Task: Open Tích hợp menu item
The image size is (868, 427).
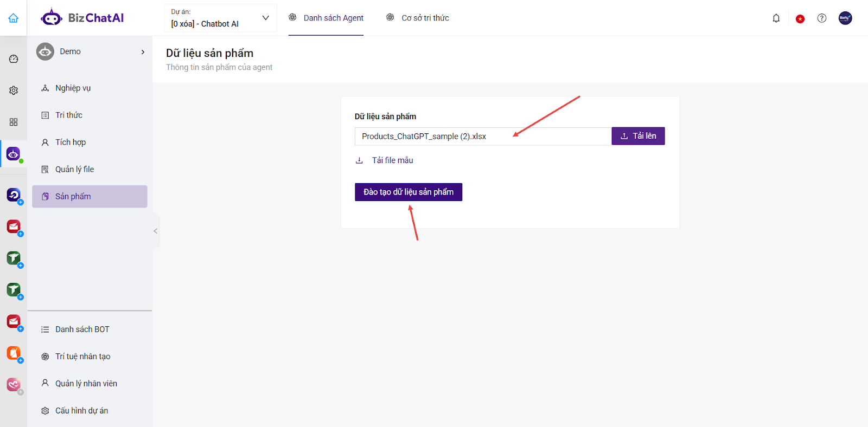Action: pyautogui.click(x=90, y=143)
